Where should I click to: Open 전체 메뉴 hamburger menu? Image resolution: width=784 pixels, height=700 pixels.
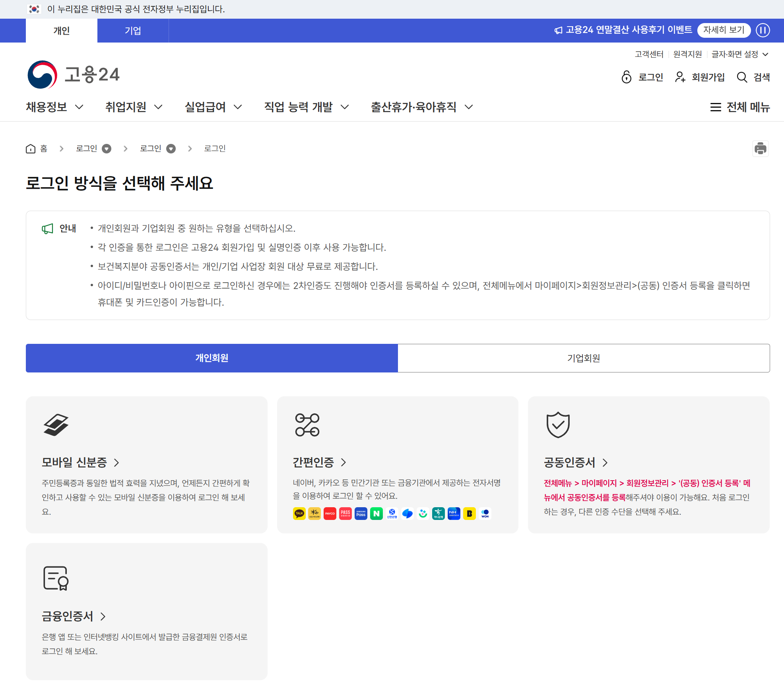click(x=740, y=107)
